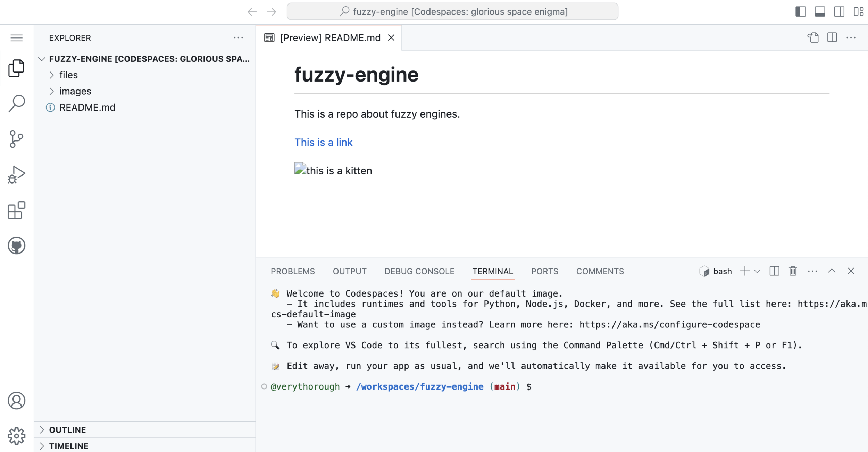Open the GitHub view in activity bar

coord(16,246)
